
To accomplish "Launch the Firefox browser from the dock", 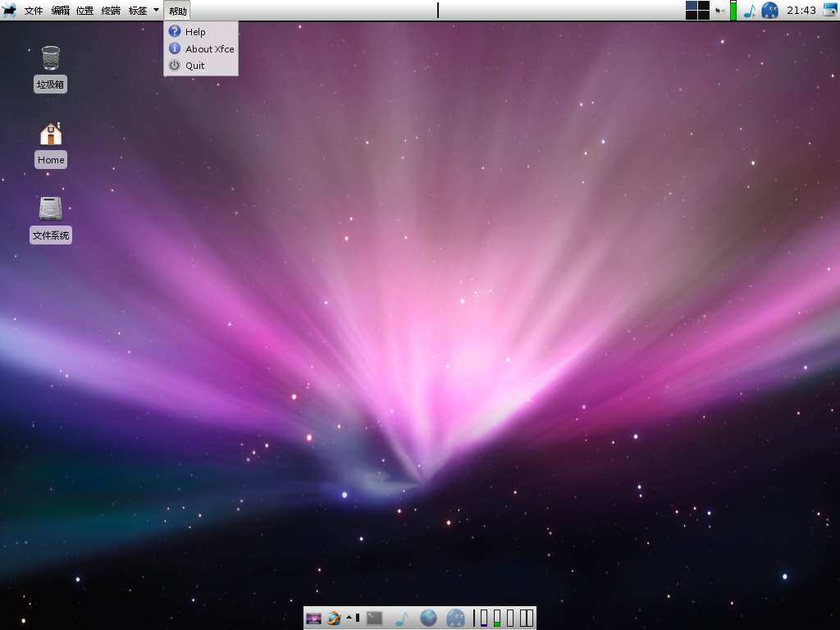I will tap(334, 619).
